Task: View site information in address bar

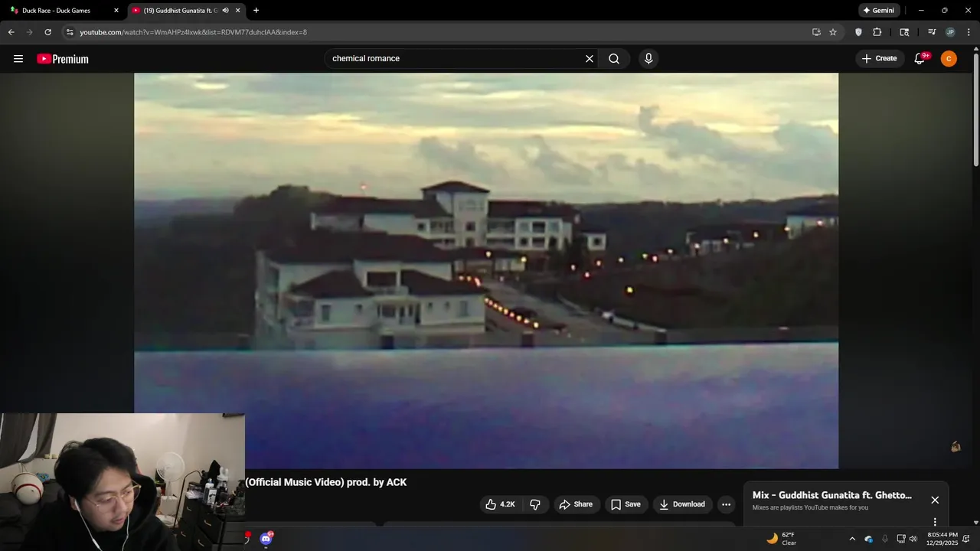Action: (70, 32)
